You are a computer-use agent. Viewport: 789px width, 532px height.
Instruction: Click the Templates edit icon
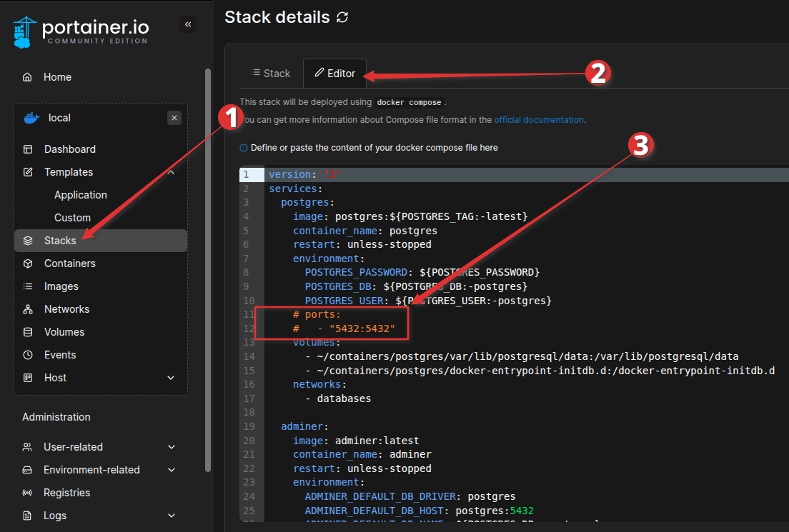click(28, 172)
